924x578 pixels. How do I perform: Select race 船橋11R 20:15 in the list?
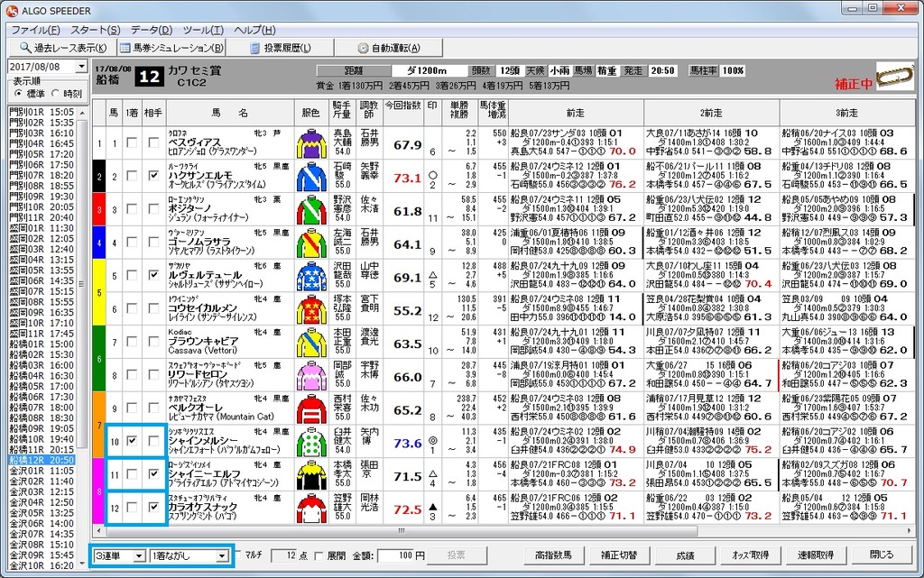point(42,450)
